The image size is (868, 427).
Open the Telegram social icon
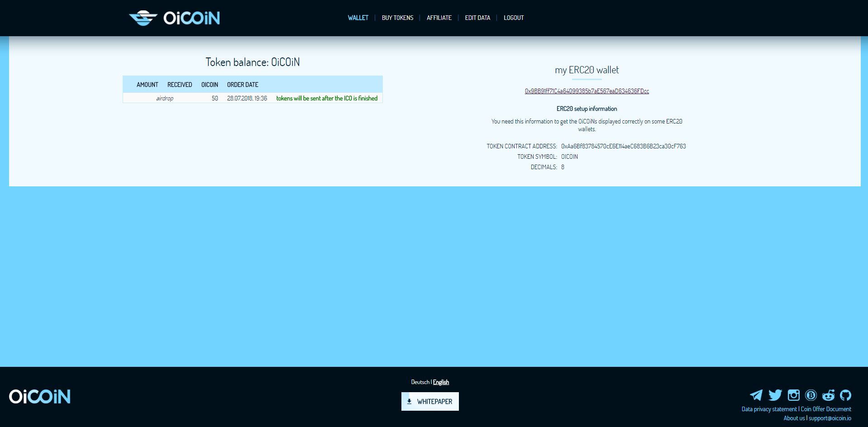point(756,395)
